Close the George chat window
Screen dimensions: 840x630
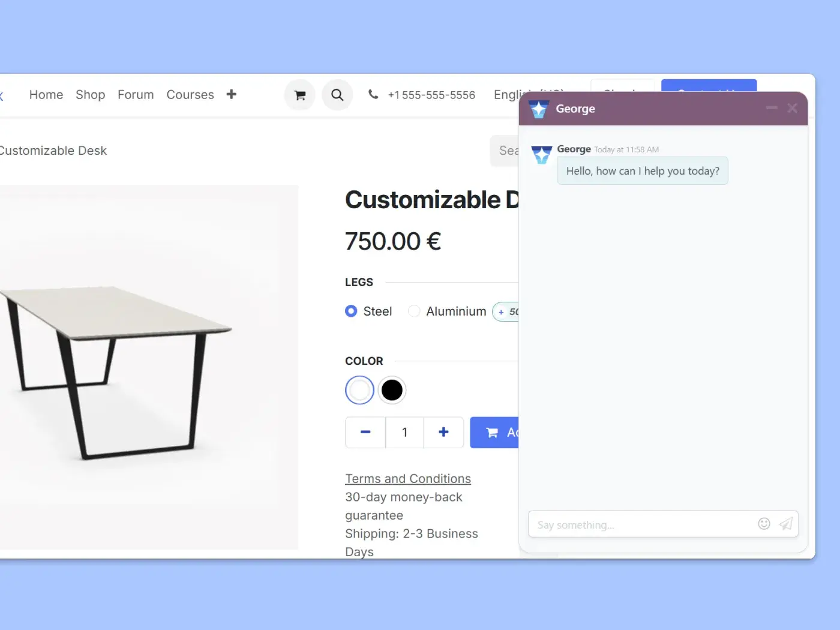tap(793, 108)
